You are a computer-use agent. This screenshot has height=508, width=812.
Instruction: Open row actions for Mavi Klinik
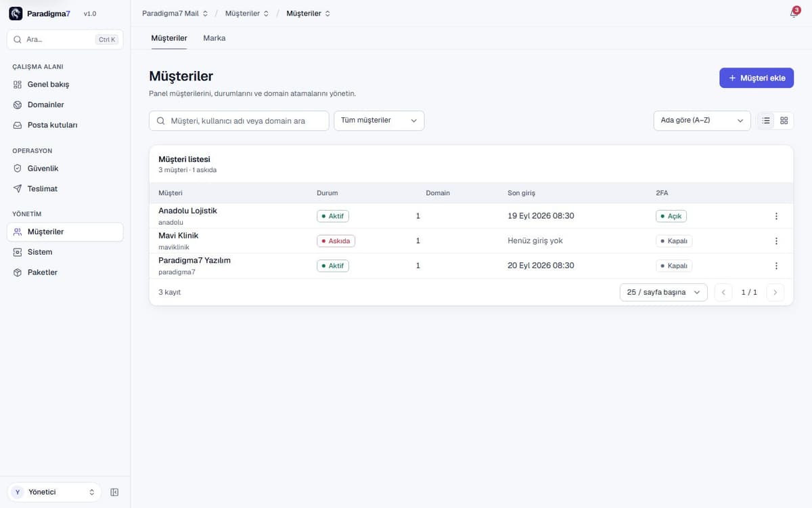(776, 241)
